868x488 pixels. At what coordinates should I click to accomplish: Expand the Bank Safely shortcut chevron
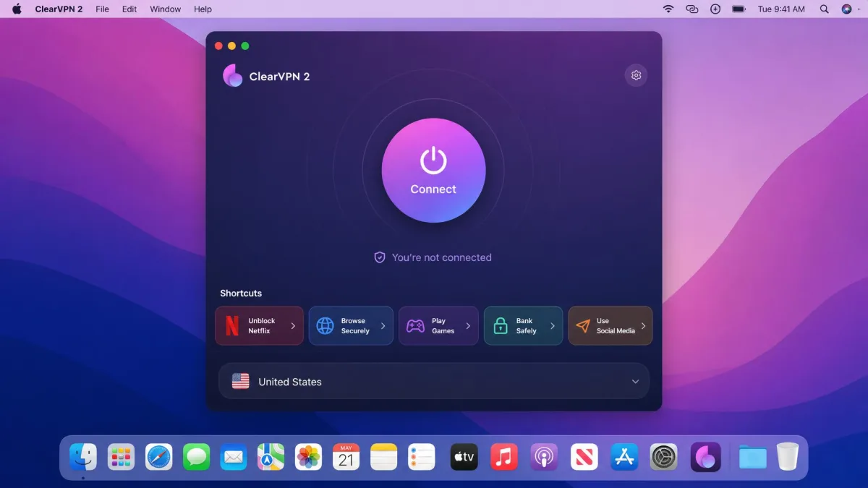pyautogui.click(x=553, y=326)
